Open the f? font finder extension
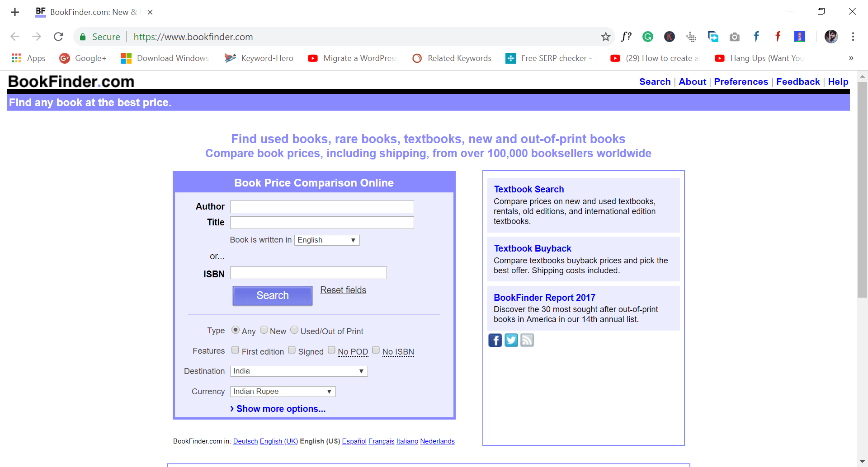 click(626, 37)
